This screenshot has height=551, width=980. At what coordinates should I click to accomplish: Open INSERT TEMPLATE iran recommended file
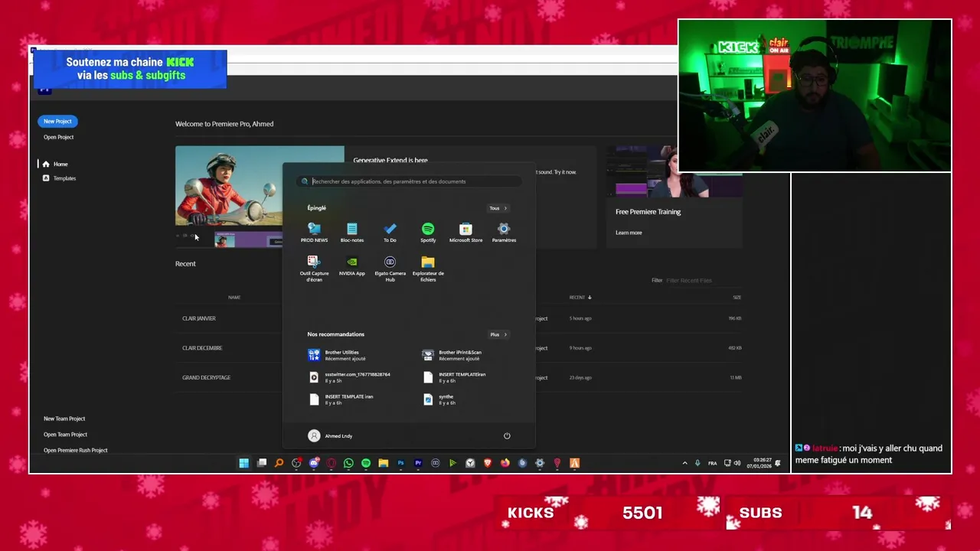click(x=341, y=399)
